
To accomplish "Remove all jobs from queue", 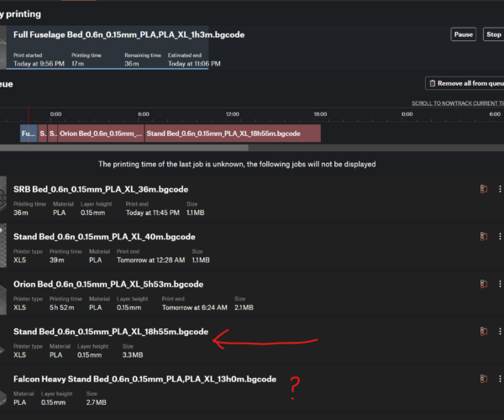I will point(465,83).
